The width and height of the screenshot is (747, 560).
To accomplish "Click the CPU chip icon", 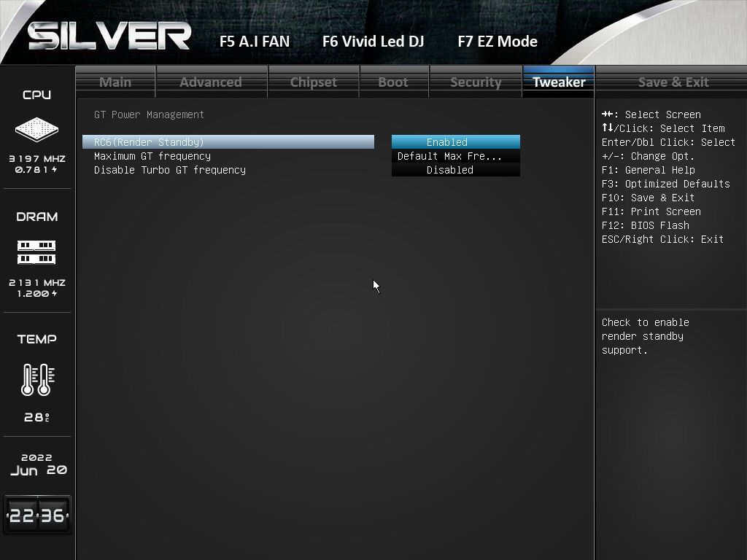I will [x=36, y=129].
